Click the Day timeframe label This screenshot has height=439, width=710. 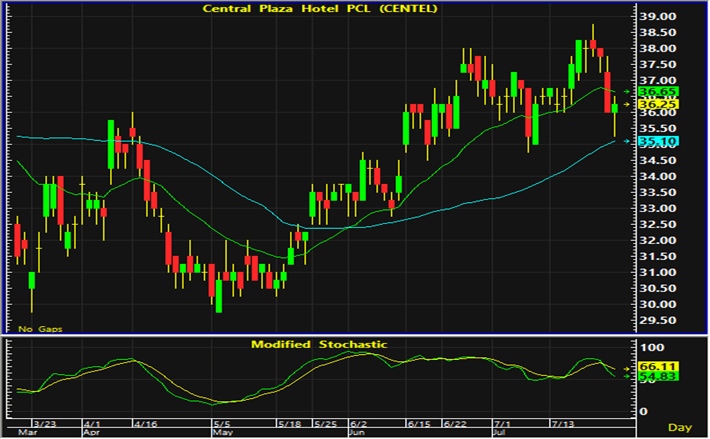[680, 427]
